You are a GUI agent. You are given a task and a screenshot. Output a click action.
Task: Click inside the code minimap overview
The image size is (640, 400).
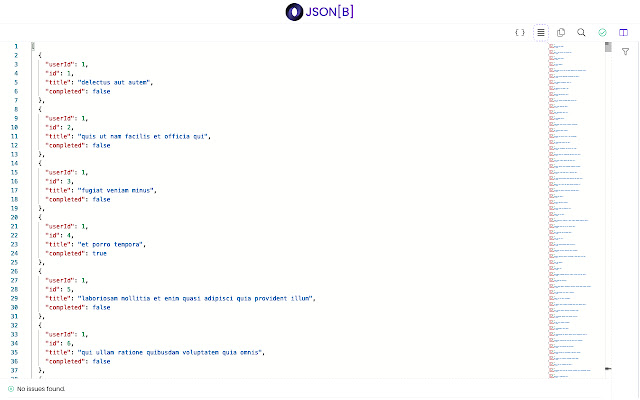(576, 210)
